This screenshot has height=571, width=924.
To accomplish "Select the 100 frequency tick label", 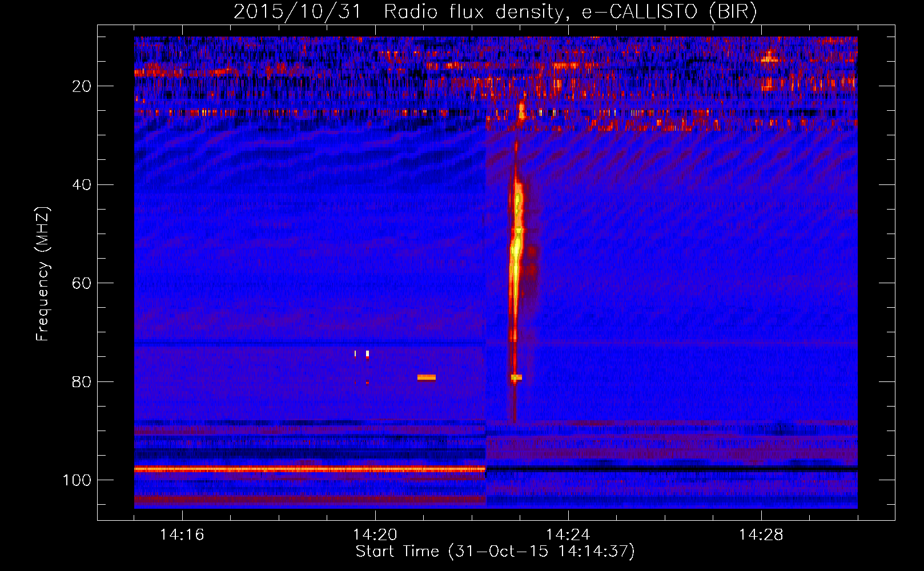I will point(77,480).
